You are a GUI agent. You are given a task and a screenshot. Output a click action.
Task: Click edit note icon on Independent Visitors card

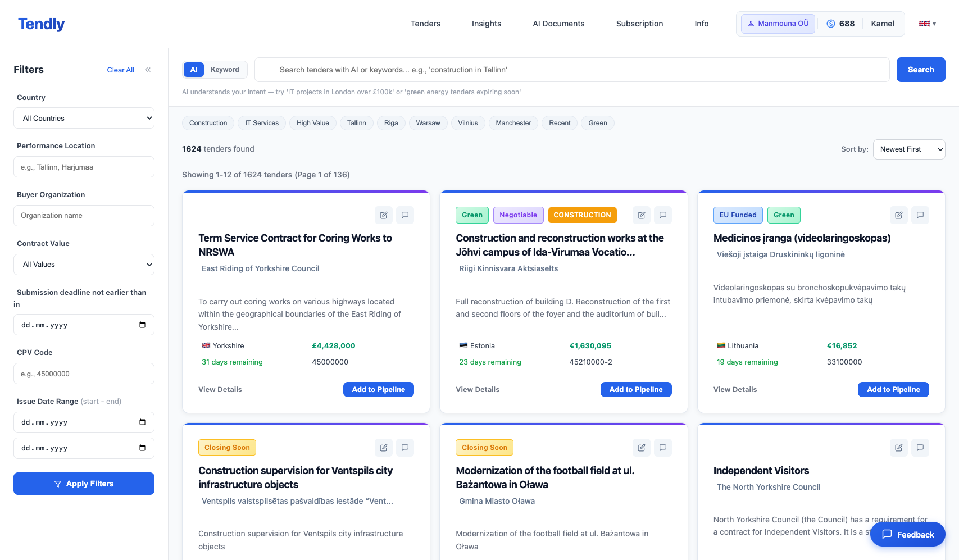899,448
